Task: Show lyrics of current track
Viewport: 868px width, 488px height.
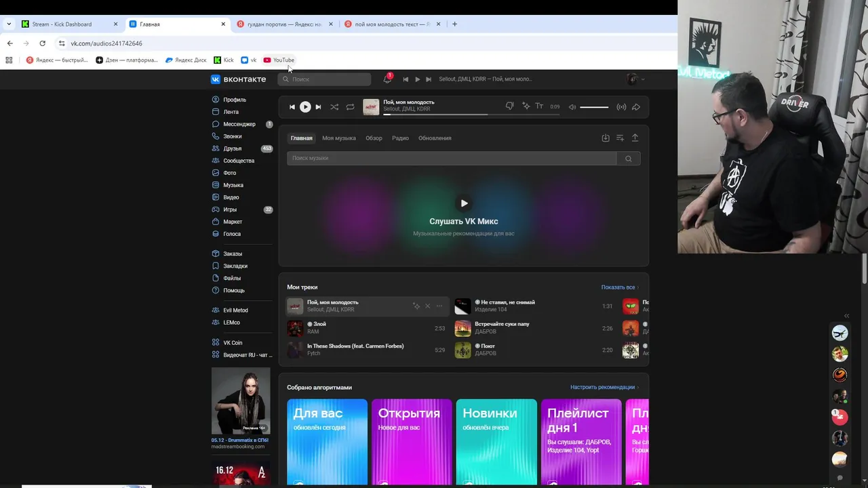Action: [539, 106]
